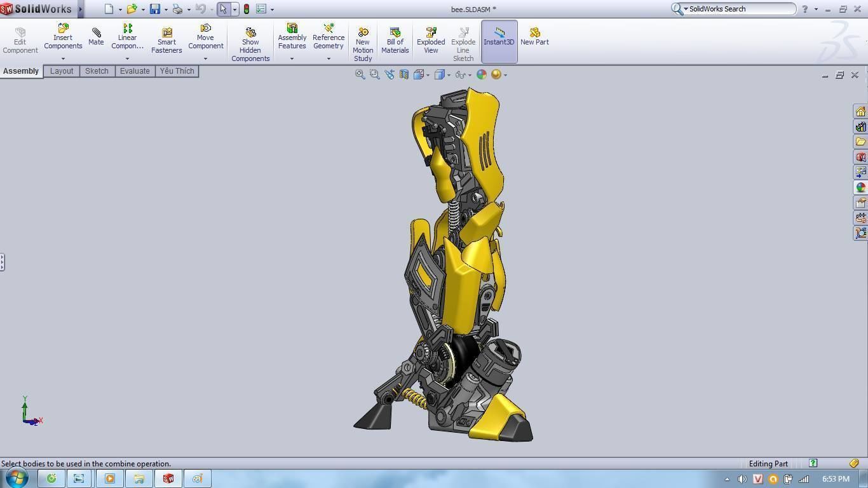Save the assembly with the floppy disk icon
Screen dimensions: 868x488
(x=154, y=9)
